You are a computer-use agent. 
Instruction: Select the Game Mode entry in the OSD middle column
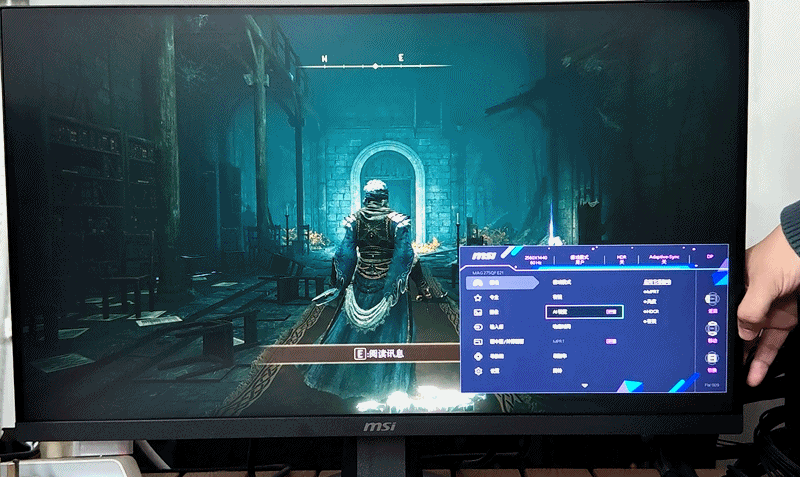[x=562, y=282]
